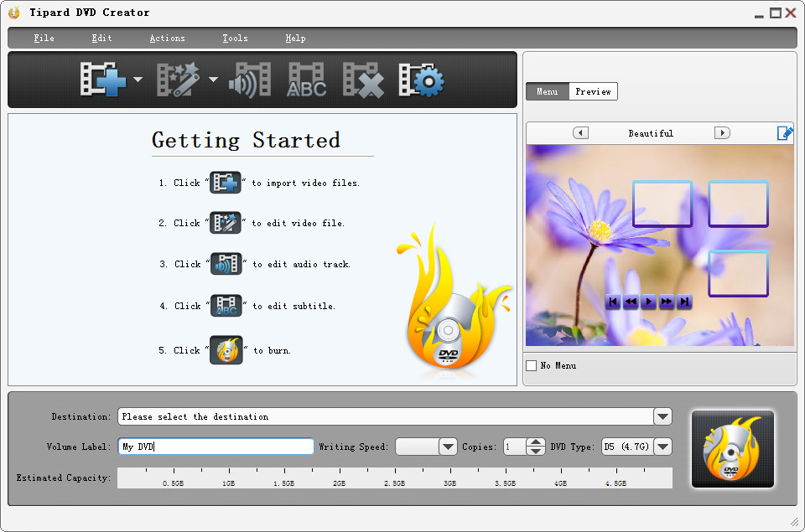Switch to the Preview tab
The image size is (805, 532).
point(593,91)
